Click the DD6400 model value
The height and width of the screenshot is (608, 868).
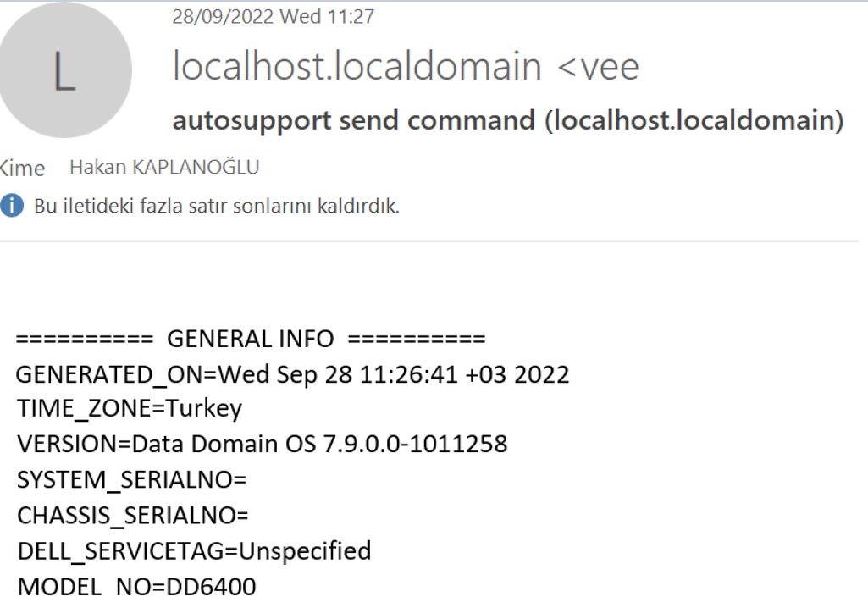pos(211,587)
